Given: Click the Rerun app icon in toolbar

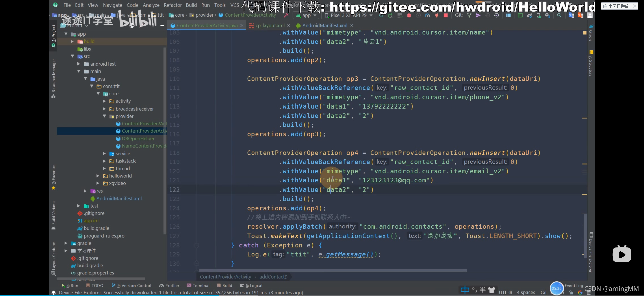Looking at the screenshot, I should 381,15.
